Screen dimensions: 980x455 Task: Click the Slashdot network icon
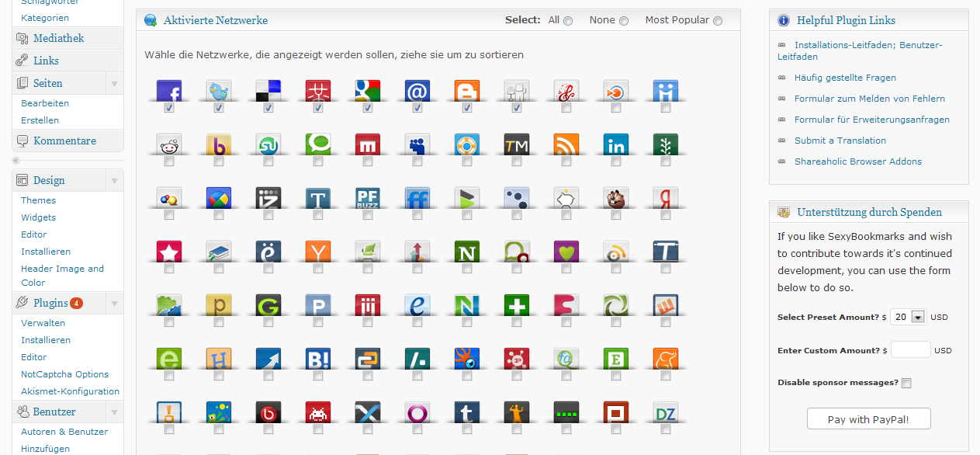[x=417, y=359]
